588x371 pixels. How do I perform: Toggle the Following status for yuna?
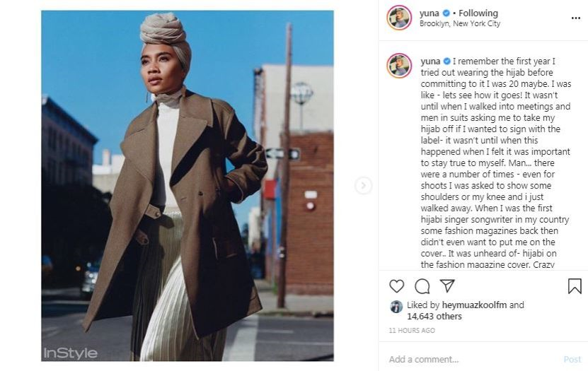(478, 13)
